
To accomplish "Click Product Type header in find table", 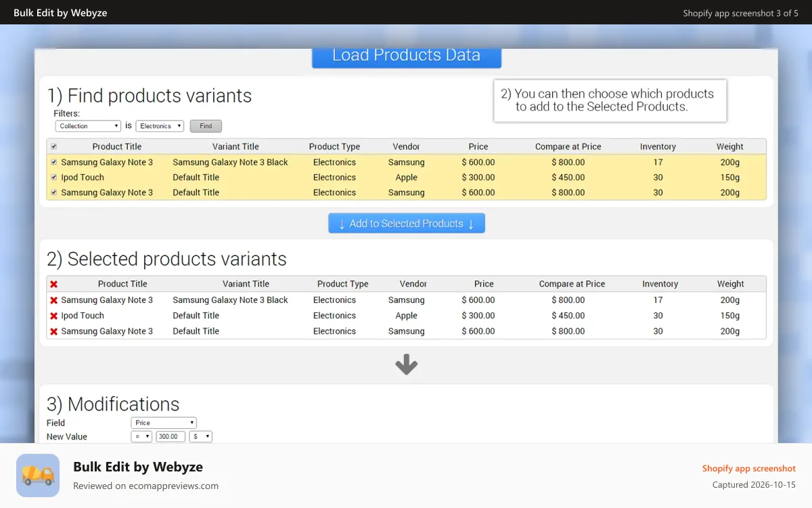I will point(334,146).
